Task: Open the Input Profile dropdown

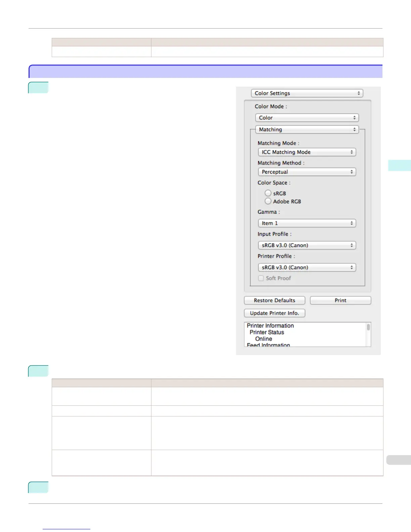Action: (307, 246)
